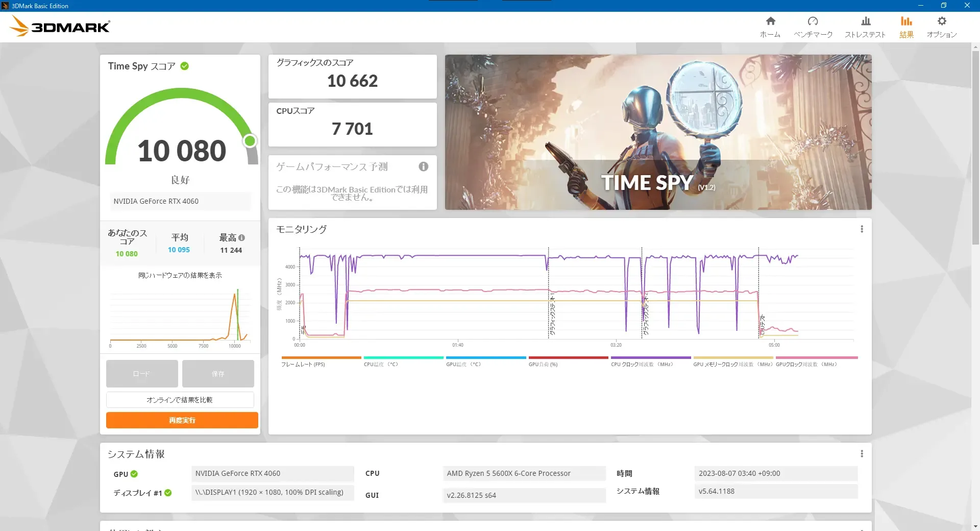
Task: Open the Benchmark gauge icon
Action: click(813, 21)
